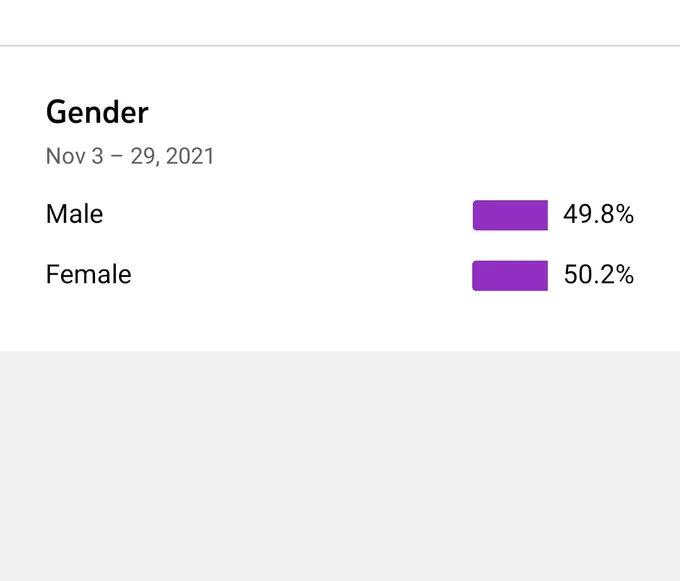680x581 pixels.
Task: Select the Male label
Action: point(75,214)
